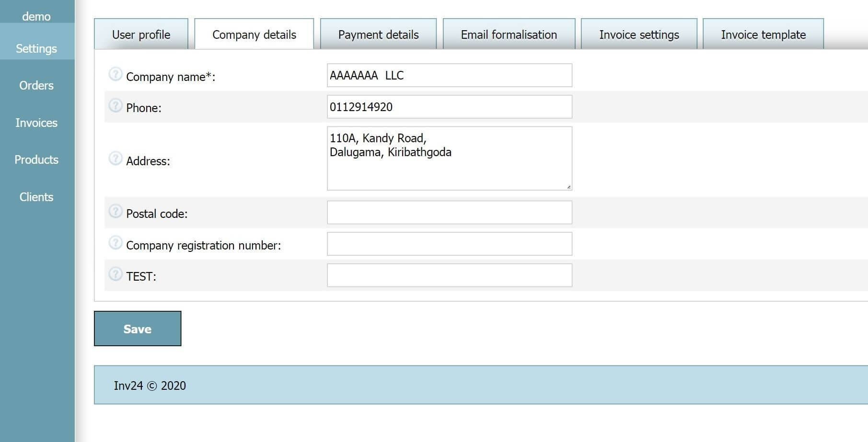Click the TEST: label
Image resolution: width=868 pixels, height=442 pixels.
click(x=141, y=276)
